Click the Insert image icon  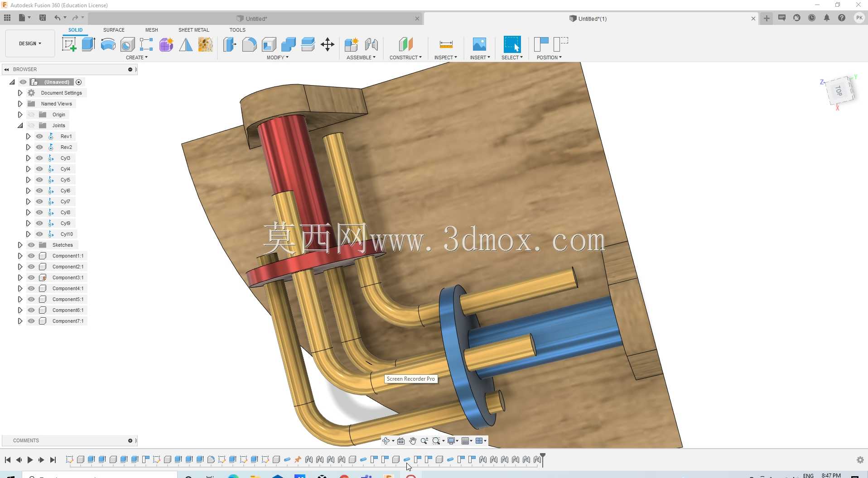[x=479, y=44]
